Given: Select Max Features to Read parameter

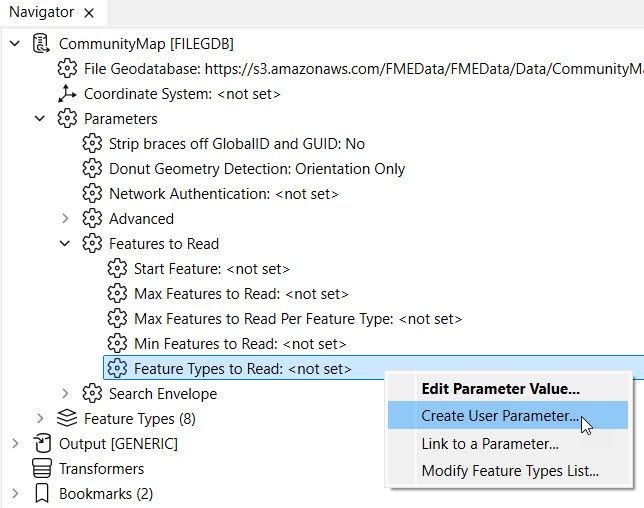Looking at the screenshot, I should pyautogui.click(x=240, y=294).
